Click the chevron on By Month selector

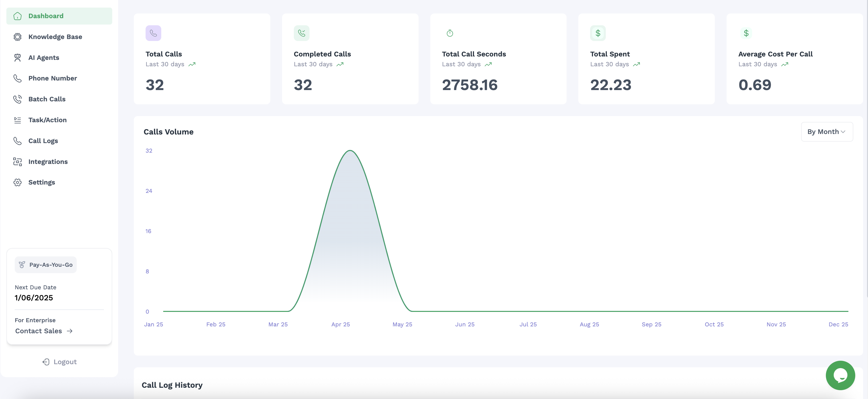tap(843, 132)
